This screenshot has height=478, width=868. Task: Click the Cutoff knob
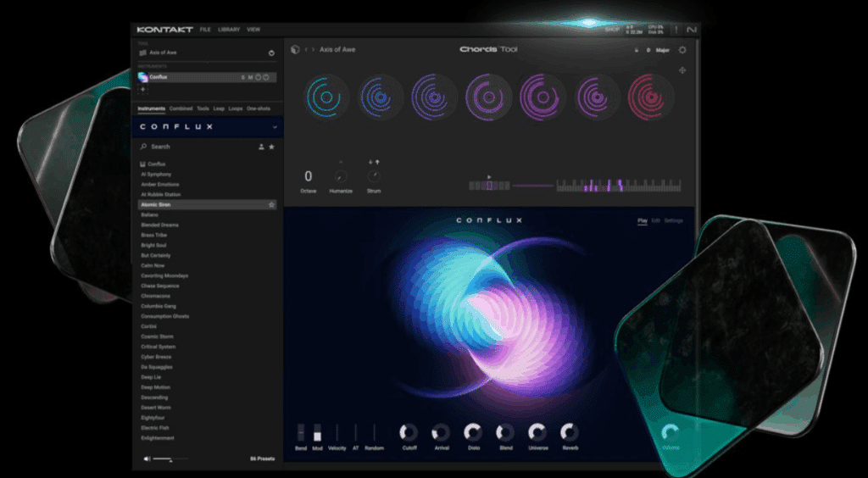coord(409,432)
